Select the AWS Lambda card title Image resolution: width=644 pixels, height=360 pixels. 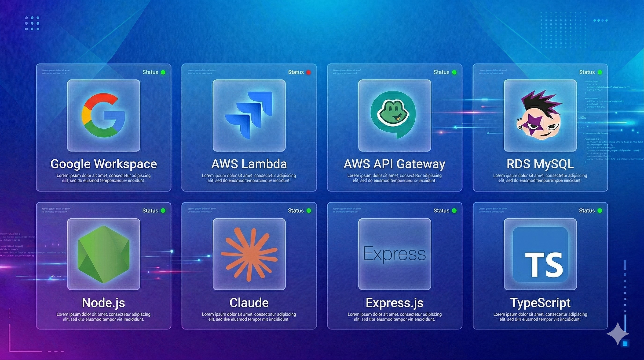pos(249,164)
